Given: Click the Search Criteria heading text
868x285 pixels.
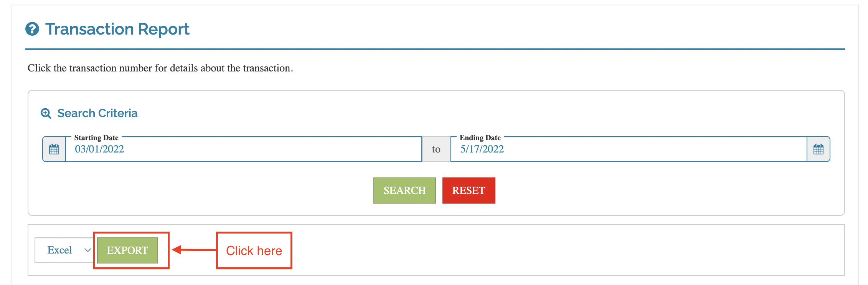Looking at the screenshot, I should point(97,113).
